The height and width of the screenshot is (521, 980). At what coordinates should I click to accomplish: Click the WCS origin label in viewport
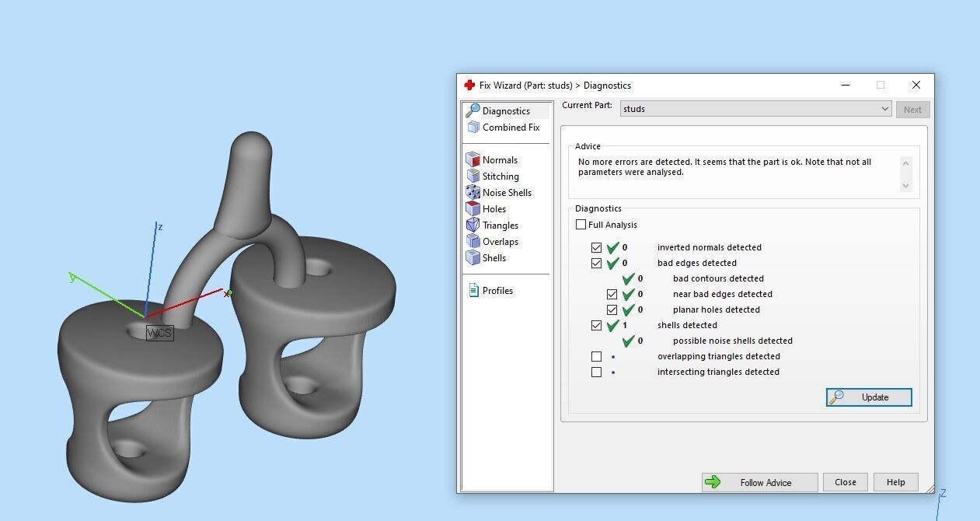click(159, 333)
